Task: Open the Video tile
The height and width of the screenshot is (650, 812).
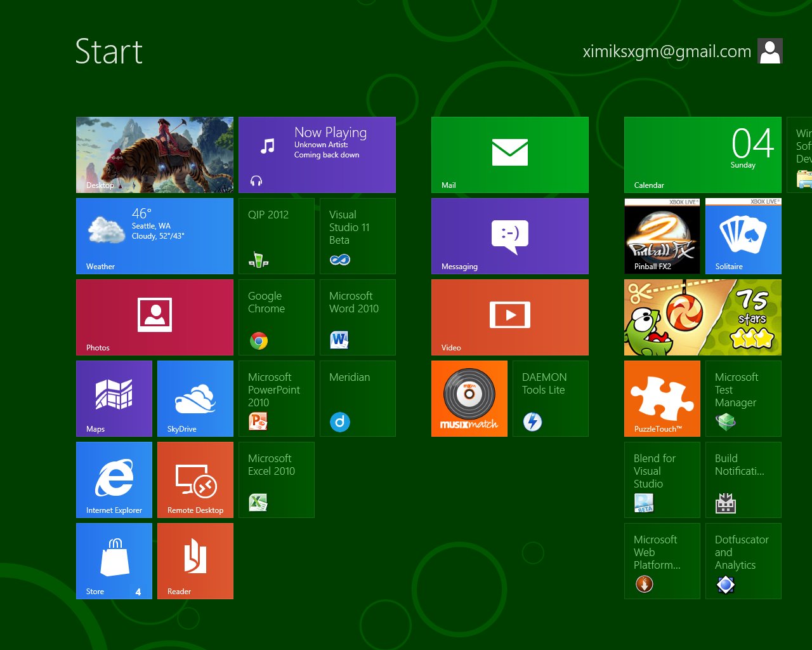Action: click(510, 317)
